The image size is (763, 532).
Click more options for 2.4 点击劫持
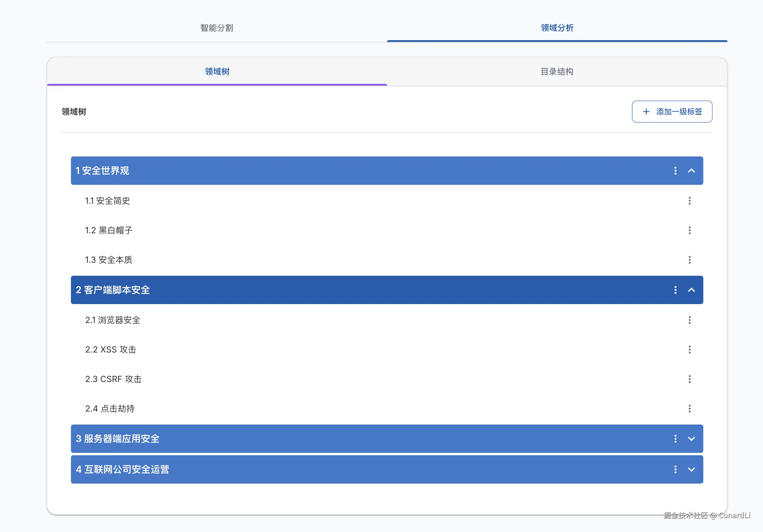pyautogui.click(x=689, y=409)
